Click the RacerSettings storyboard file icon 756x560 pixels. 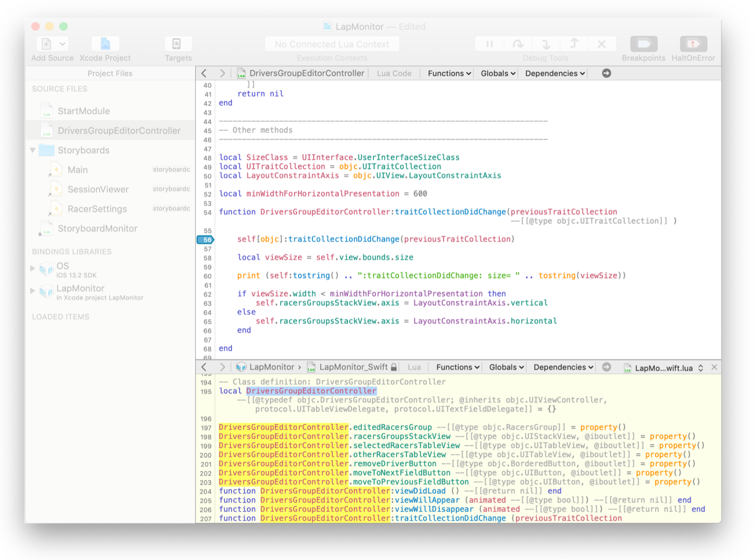tap(56, 209)
